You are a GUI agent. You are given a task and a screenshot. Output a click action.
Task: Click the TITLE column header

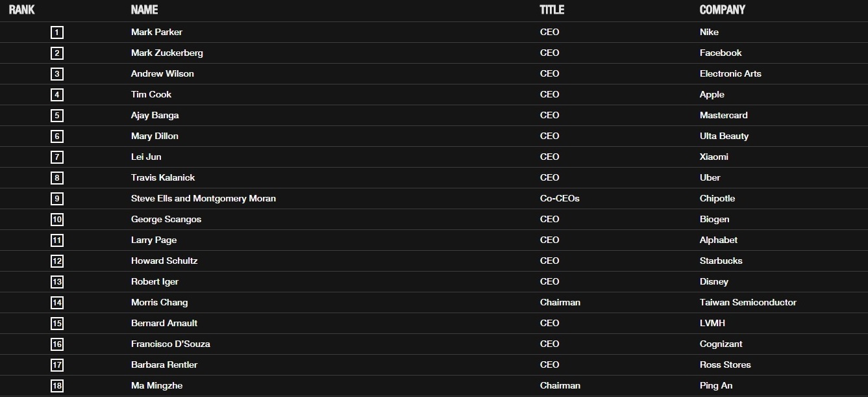pos(552,10)
